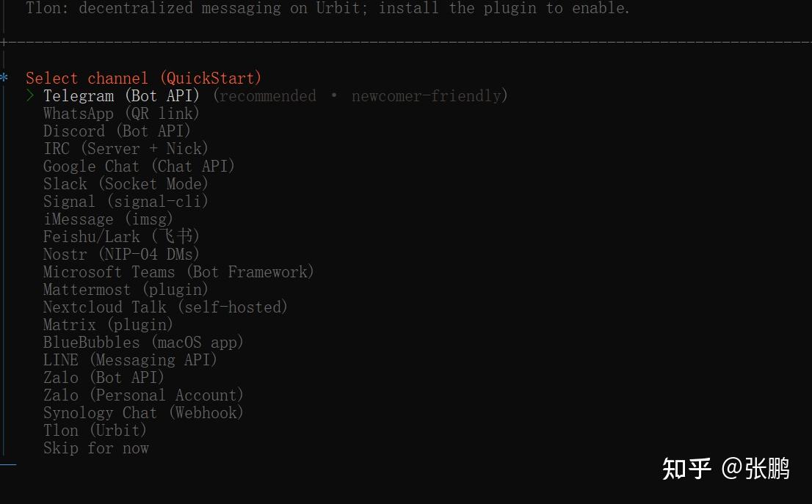Viewport: 812px width, 504px height.
Task: Choose Synology Chat (Webhook) channel
Action: pos(143,413)
